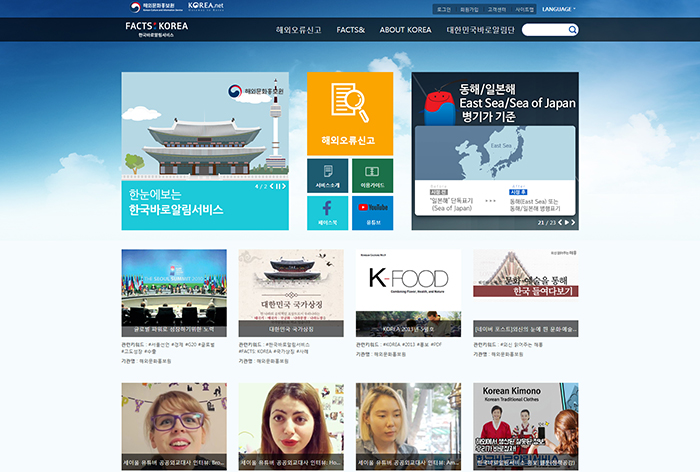The height and width of the screenshot is (472, 700).
Task: Open the orange 해외오류신고 report tile
Action: pyautogui.click(x=350, y=114)
